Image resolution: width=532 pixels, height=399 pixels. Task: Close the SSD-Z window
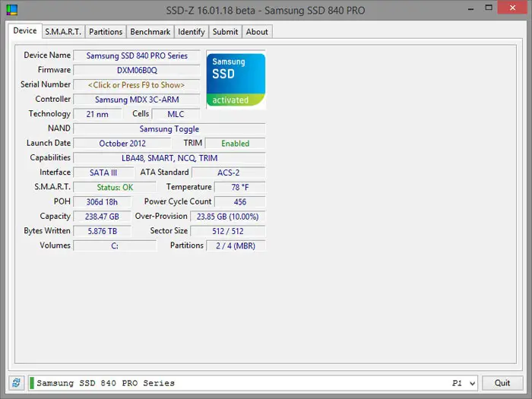pos(512,8)
